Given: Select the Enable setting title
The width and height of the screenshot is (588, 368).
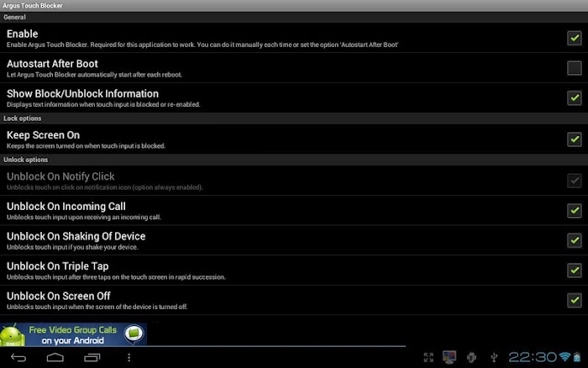Looking at the screenshot, I should point(22,34).
